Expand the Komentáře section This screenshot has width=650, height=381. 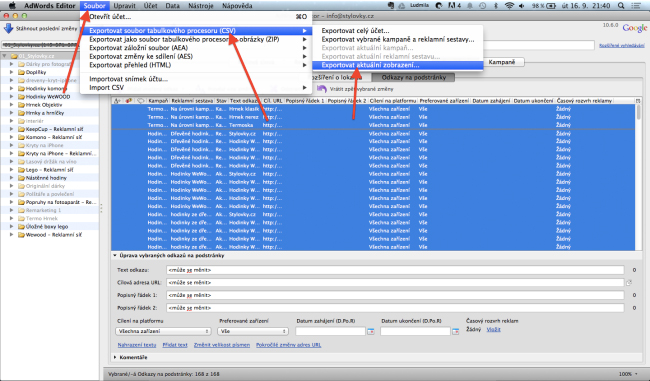coord(115,357)
